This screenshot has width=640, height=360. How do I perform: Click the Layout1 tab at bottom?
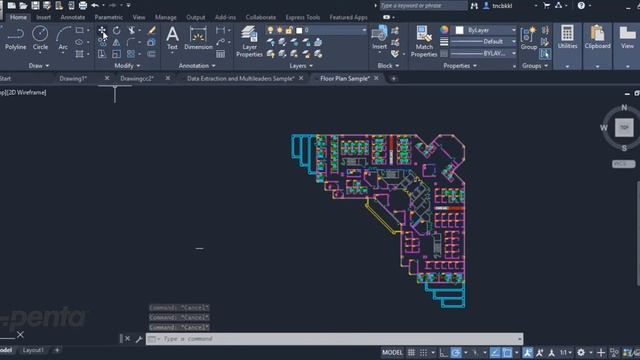pyautogui.click(x=33, y=350)
